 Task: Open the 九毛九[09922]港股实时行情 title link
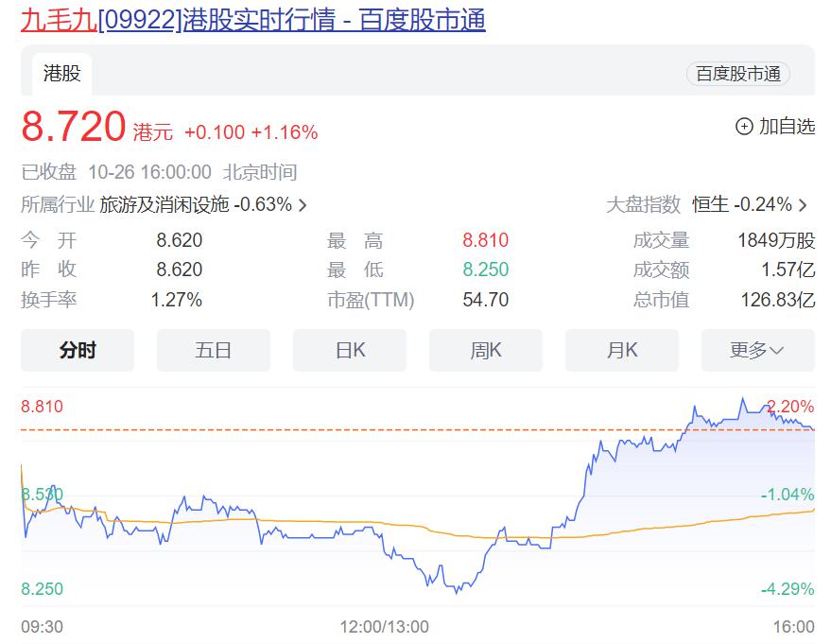tap(252, 20)
